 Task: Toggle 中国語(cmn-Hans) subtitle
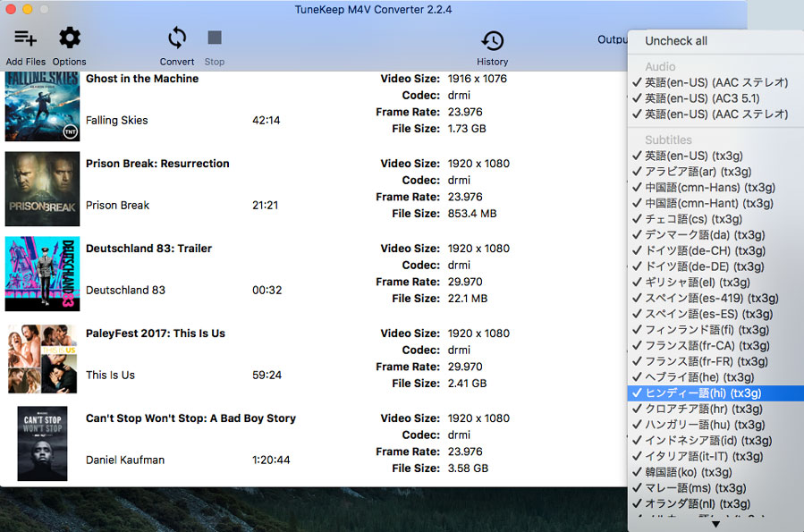click(715, 188)
